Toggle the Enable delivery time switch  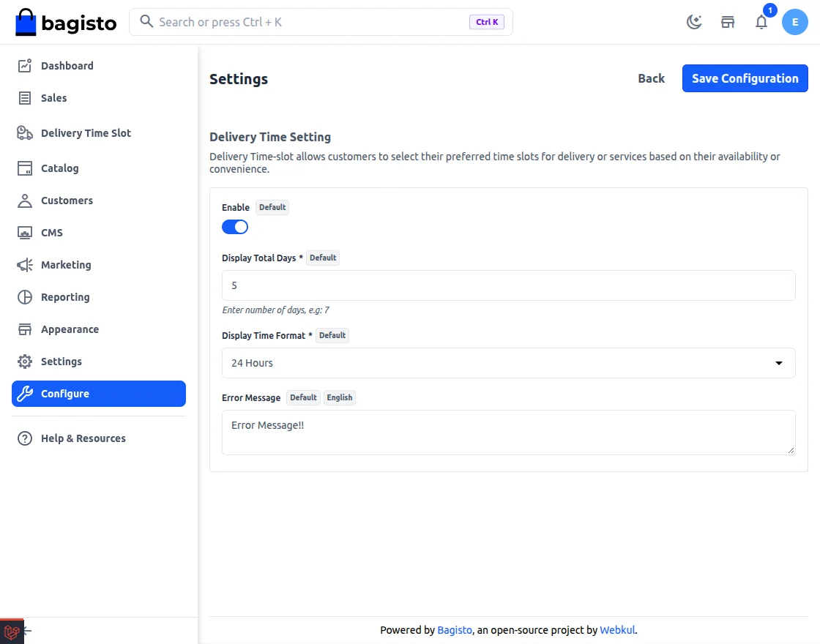coord(235,227)
